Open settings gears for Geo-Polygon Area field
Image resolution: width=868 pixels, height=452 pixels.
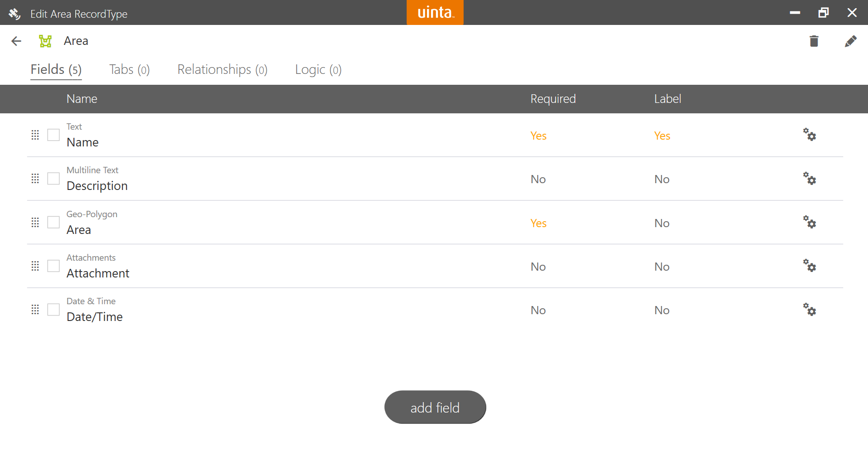pyautogui.click(x=810, y=222)
